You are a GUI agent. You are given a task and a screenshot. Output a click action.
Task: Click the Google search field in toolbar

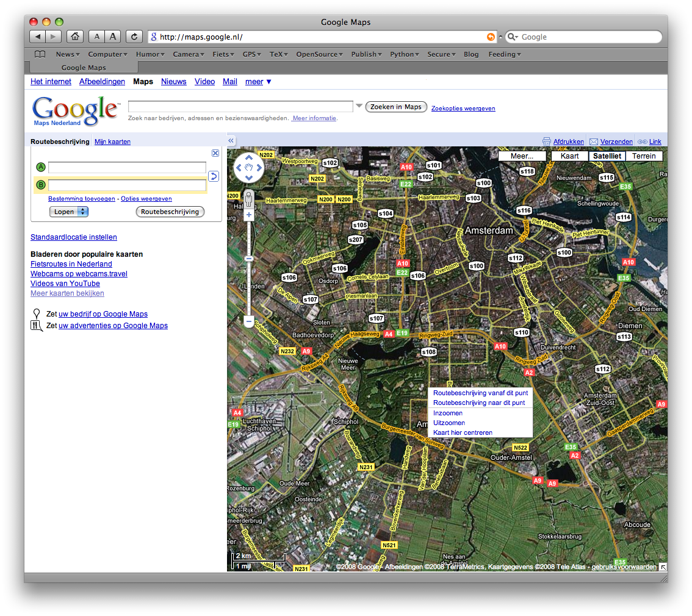pyautogui.click(x=583, y=37)
